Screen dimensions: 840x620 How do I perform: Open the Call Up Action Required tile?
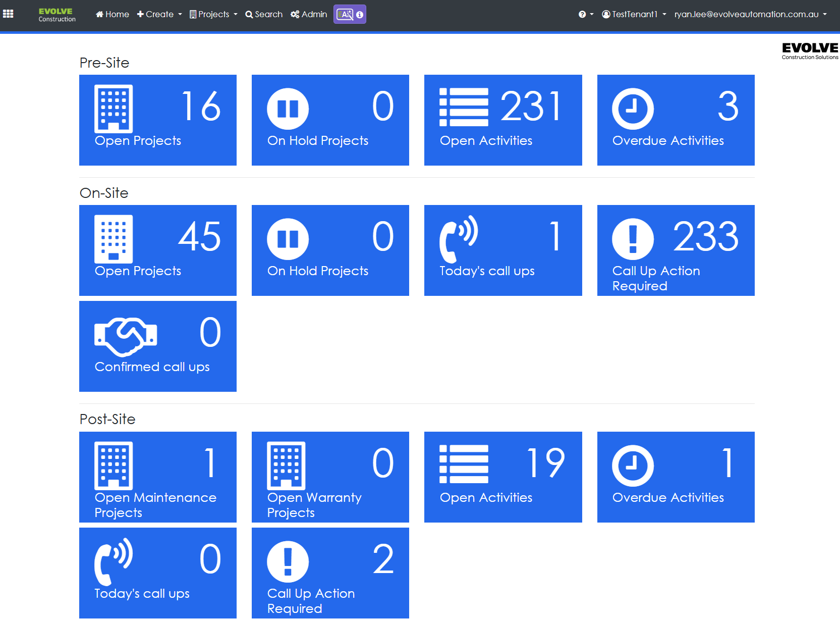point(676,250)
